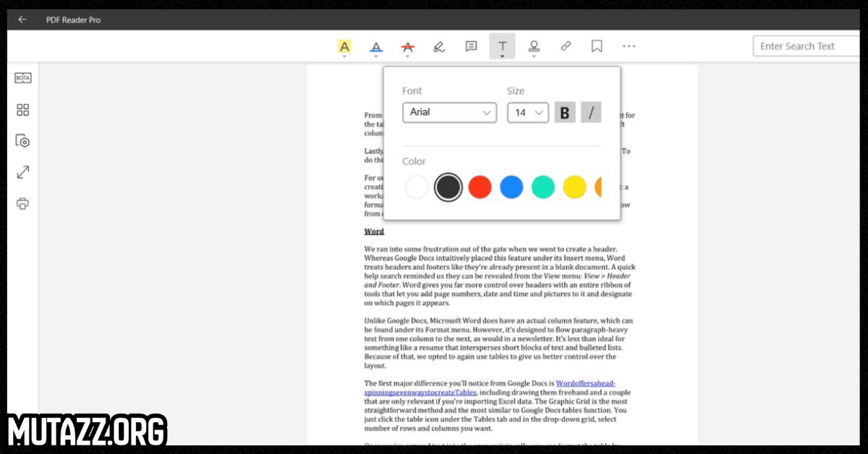Activate the strikethrough annotation tool
This screenshot has height=454, width=868.
(407, 47)
